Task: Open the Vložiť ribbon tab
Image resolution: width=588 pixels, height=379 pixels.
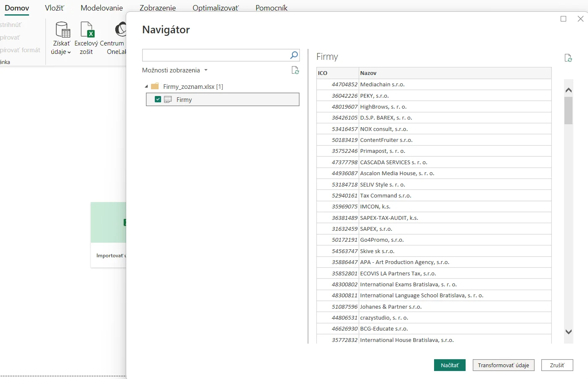Action: pyautogui.click(x=55, y=8)
